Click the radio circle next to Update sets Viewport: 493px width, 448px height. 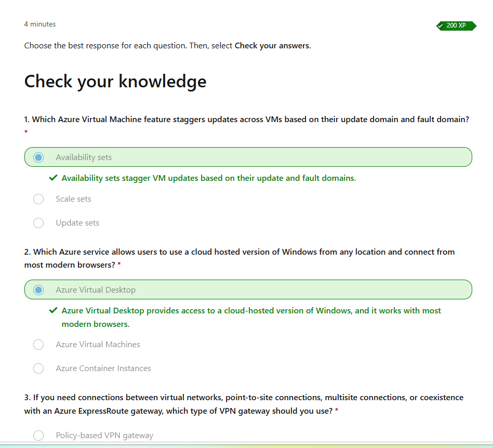point(38,222)
